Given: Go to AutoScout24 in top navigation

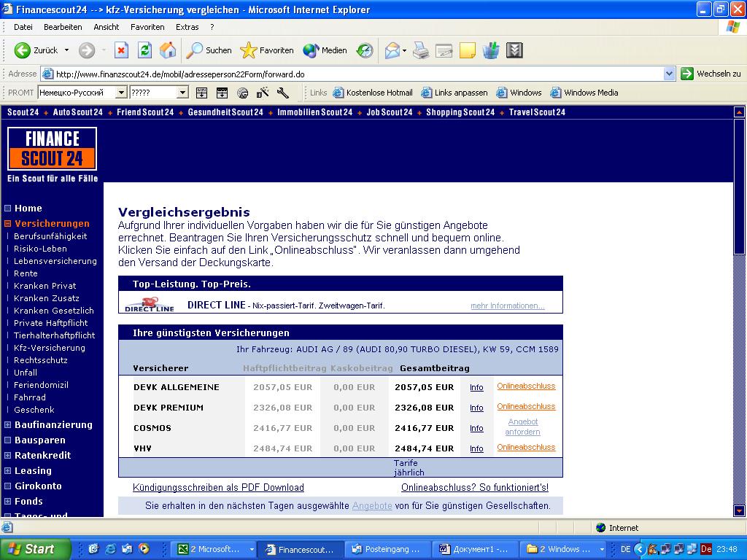Looking at the screenshot, I should (x=77, y=112).
